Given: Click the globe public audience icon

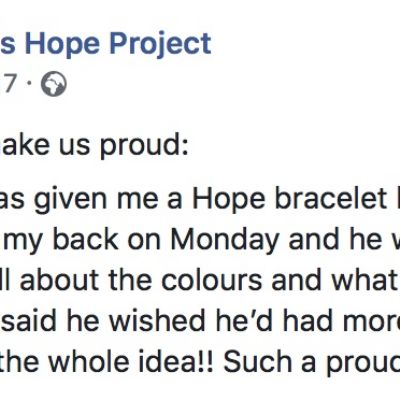Looking at the screenshot, I should [x=54, y=85].
